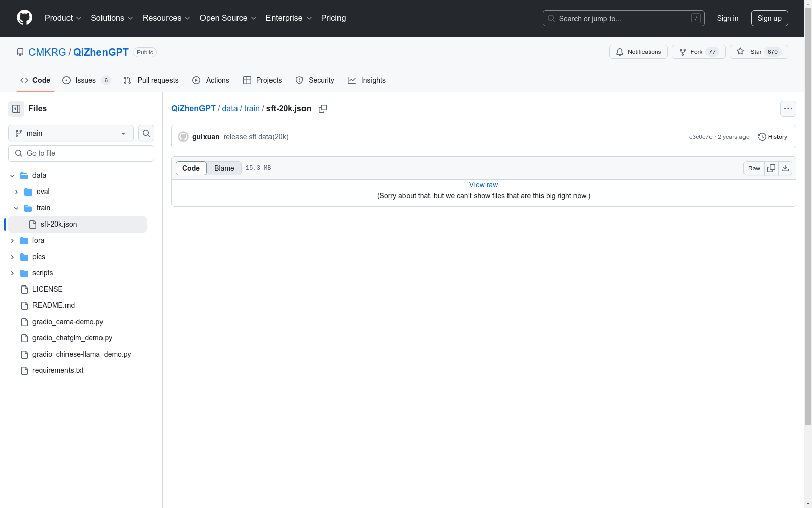Click the 670 star count
The height and width of the screenshot is (508, 812).
coord(773,52)
